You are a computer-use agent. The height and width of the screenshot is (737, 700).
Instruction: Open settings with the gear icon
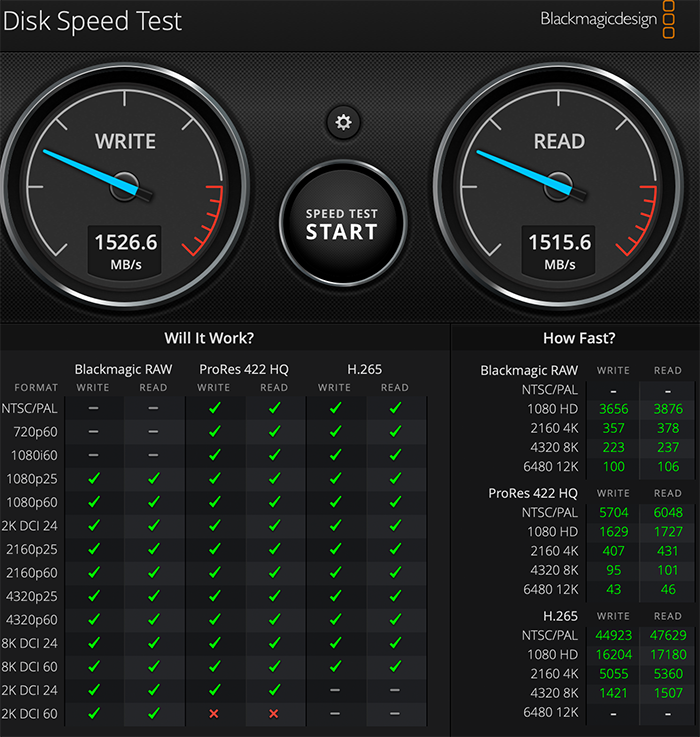point(343,122)
